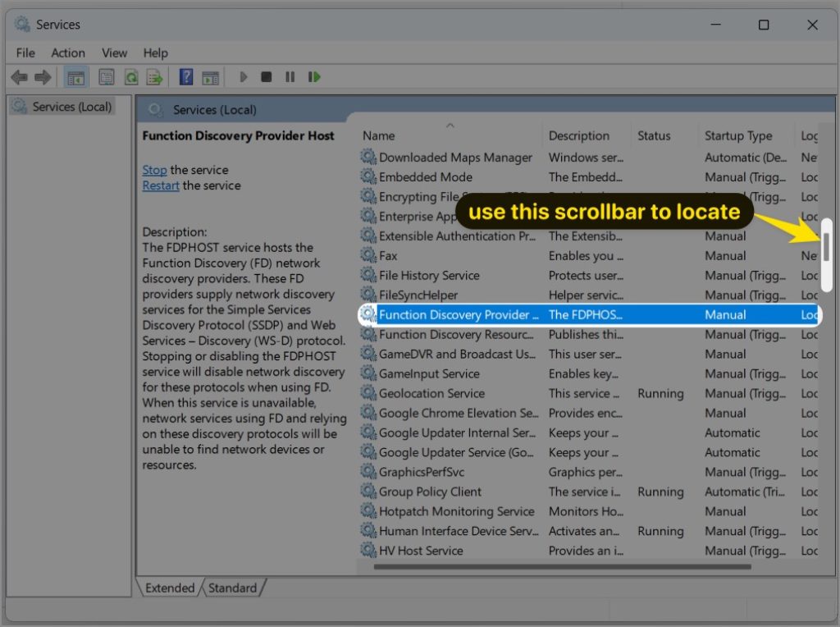Open the Help menu
The image size is (840, 627).
point(155,53)
